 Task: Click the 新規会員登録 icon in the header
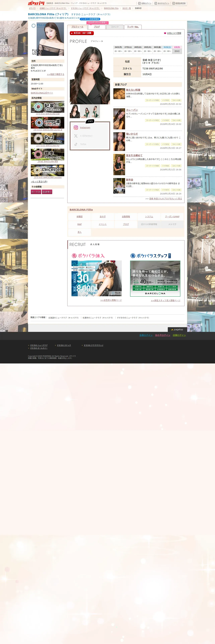click(173, 3)
